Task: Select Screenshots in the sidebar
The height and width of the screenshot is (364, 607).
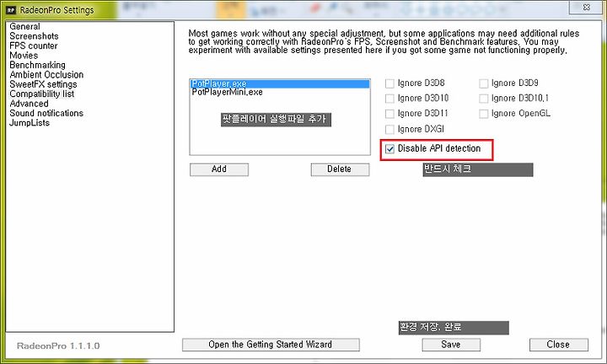Action: [34, 36]
